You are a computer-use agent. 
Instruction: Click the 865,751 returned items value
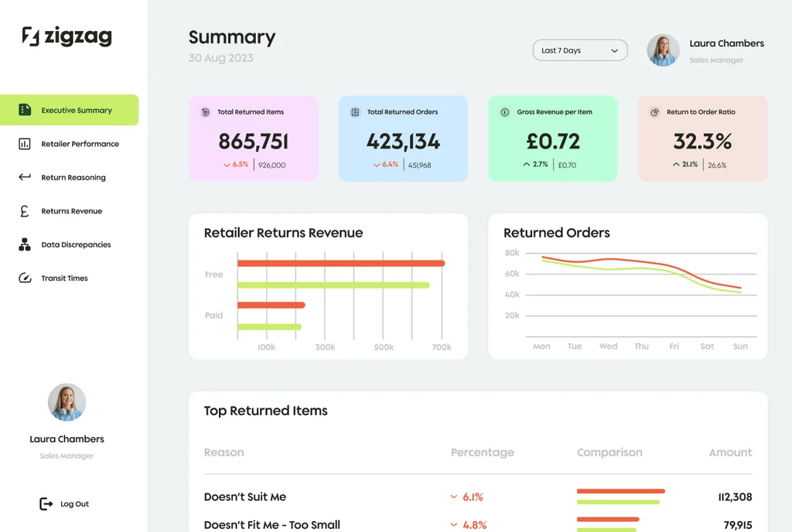tap(253, 142)
